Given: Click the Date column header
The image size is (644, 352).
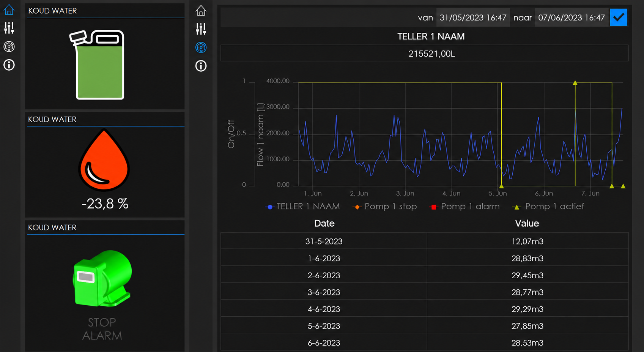Looking at the screenshot, I should click(324, 223).
